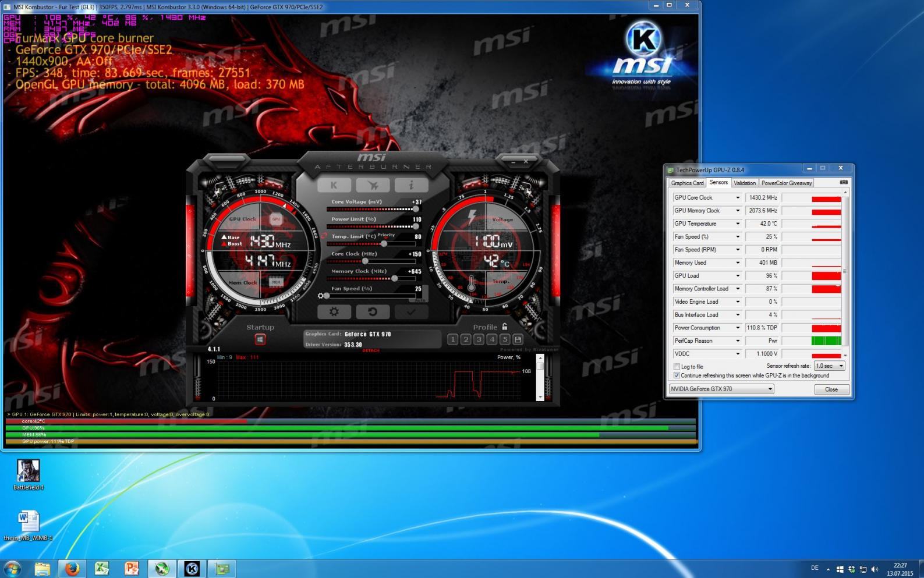Click the Afterburner monitoring graph scrollbar
Viewport: 924px width, 578px height.
[x=540, y=377]
